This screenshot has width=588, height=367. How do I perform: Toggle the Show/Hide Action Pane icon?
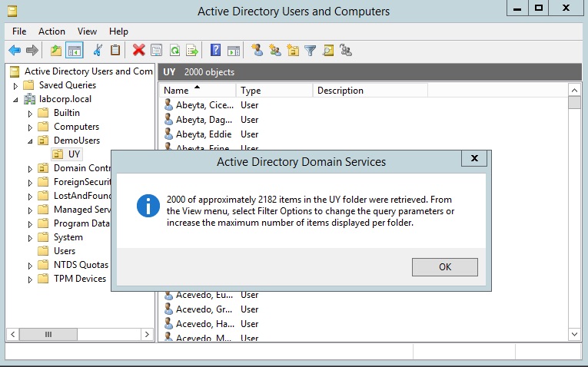(x=233, y=50)
